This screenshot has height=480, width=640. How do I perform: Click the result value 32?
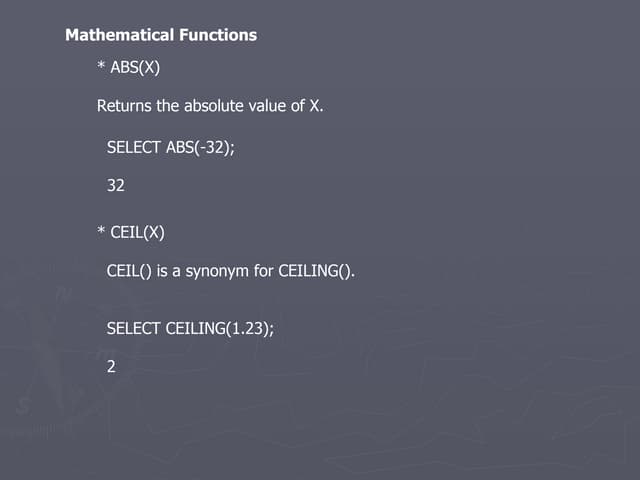[115, 185]
